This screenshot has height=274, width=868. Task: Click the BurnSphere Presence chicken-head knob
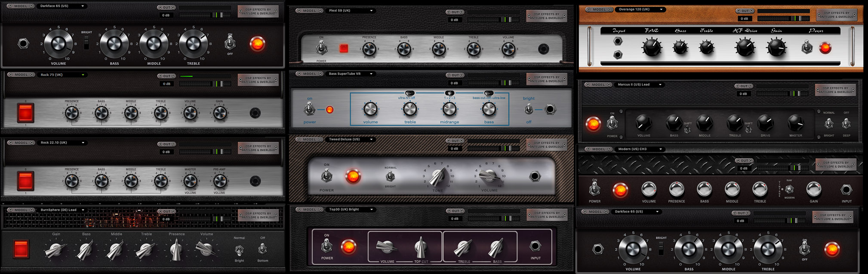[x=176, y=249]
